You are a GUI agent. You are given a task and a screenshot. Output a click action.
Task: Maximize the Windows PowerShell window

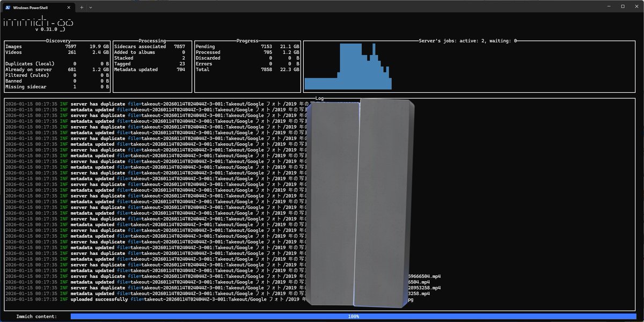[x=623, y=6]
